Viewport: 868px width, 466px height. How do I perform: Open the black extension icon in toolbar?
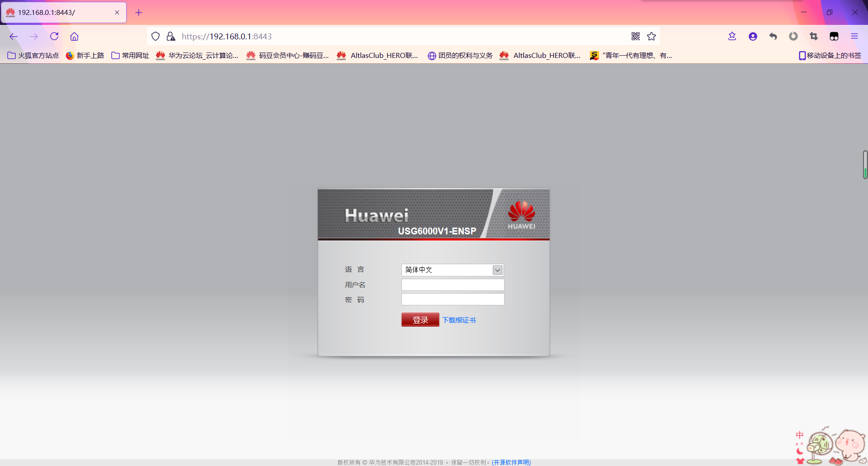[x=834, y=37]
